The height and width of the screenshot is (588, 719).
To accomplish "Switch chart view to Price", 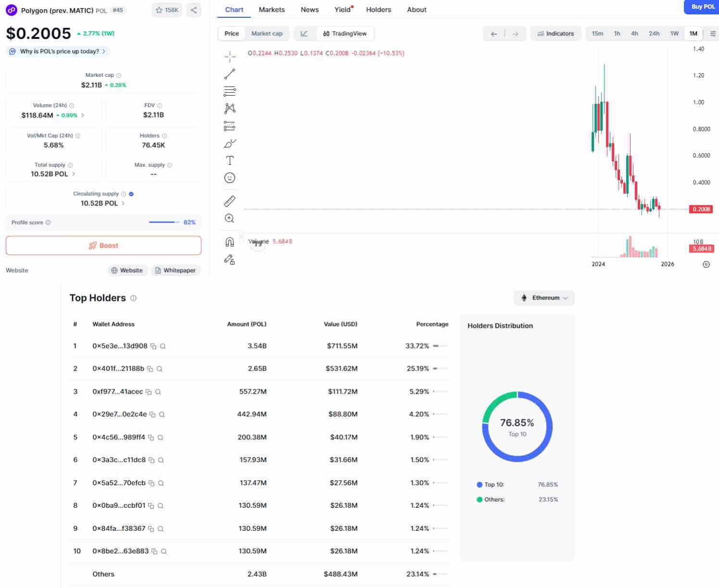I will (x=231, y=34).
